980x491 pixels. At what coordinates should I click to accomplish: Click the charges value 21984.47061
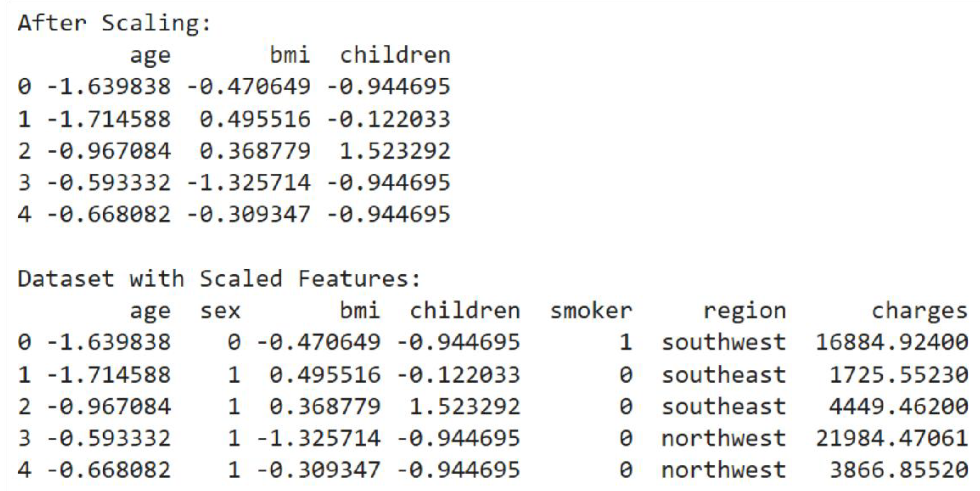[891, 438]
